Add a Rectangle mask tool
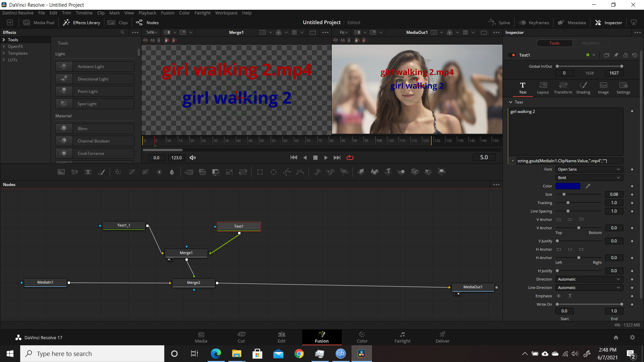 pos(260,172)
